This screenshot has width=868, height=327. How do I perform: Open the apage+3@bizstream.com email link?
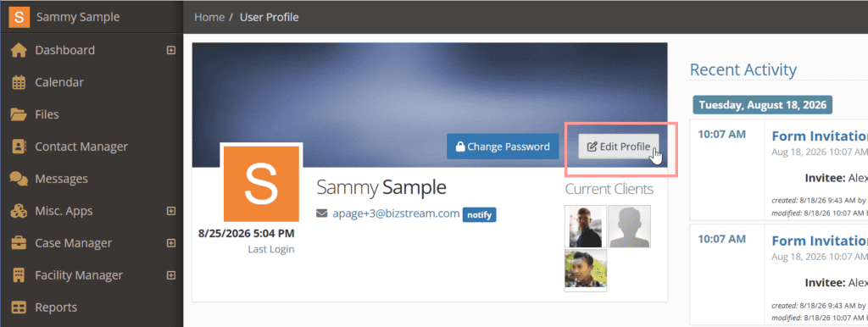pos(397,213)
